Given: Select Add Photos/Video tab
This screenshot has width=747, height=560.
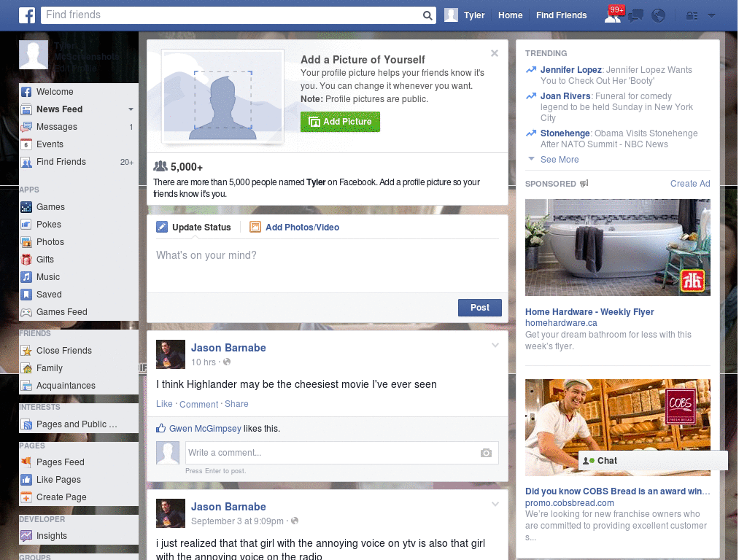Looking at the screenshot, I should click(x=295, y=227).
